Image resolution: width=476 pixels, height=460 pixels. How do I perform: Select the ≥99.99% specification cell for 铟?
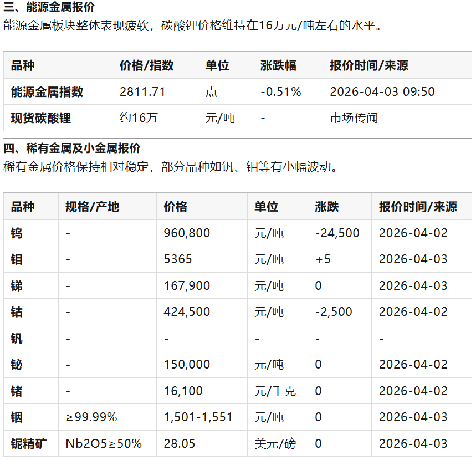pyautogui.click(x=91, y=417)
